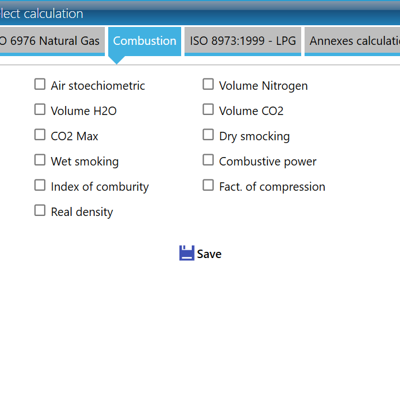Tick the CO2 Max checkbox
Screen dimensions: 400x400
(40, 135)
